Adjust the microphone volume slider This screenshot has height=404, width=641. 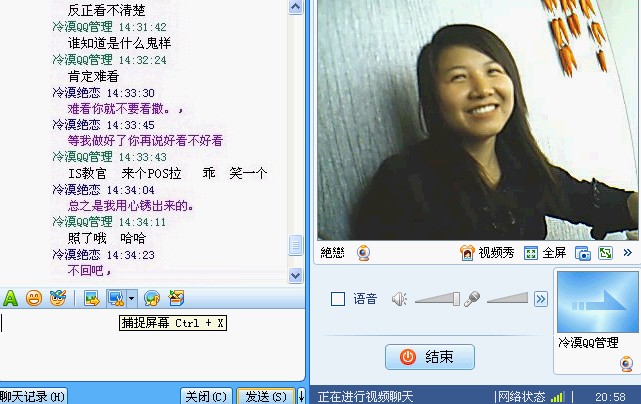507,298
